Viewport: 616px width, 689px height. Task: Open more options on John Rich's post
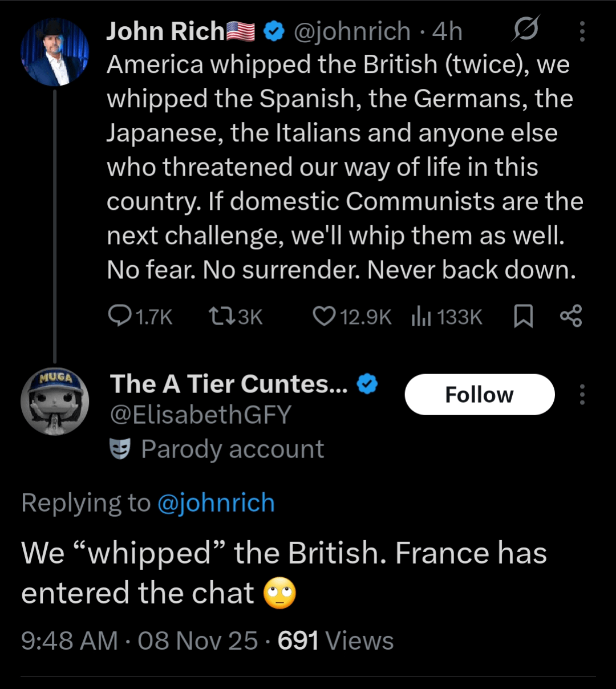point(582,31)
